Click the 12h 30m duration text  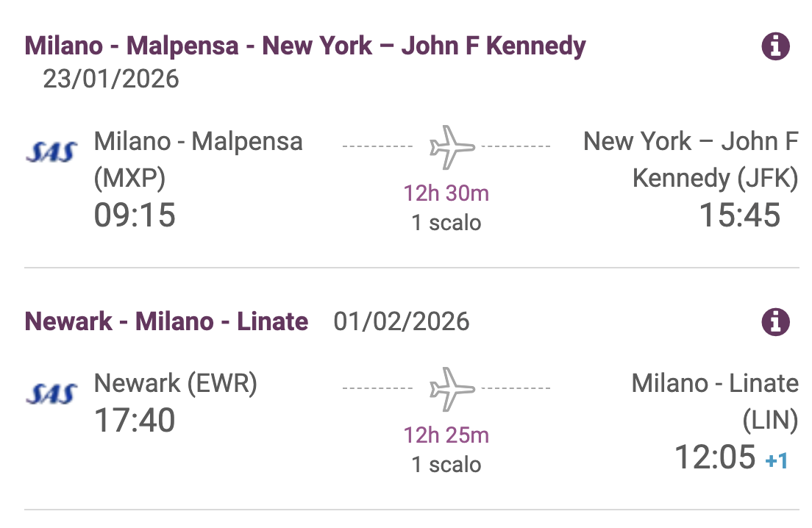pyautogui.click(x=446, y=193)
